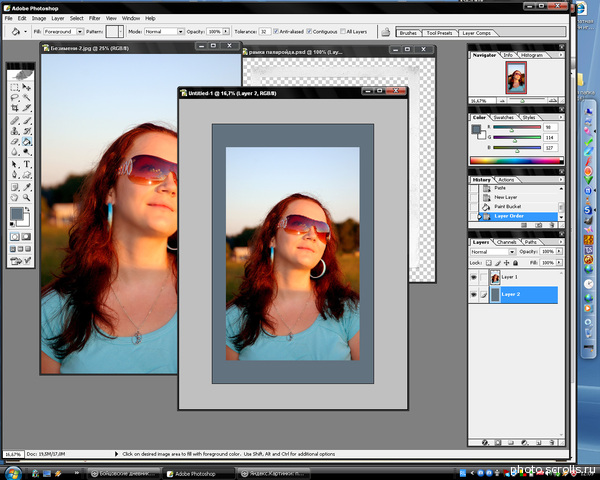Select the Blur tool

click(x=15, y=152)
